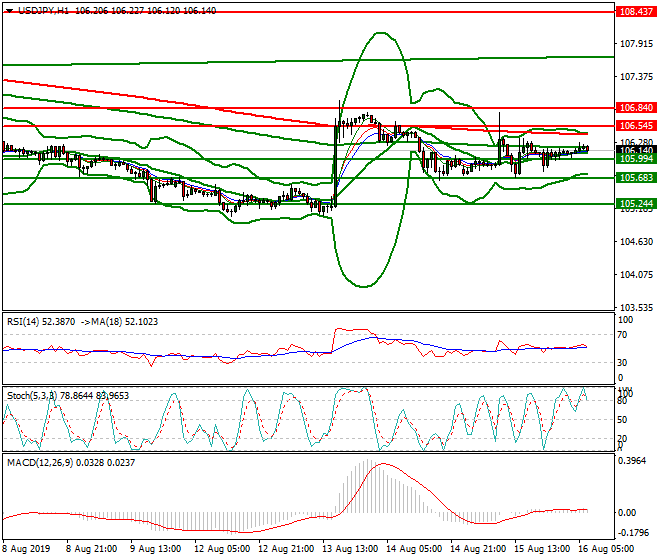Screen dimensions: 660x560
Task: Click the 13 Aug 13:00 time label
Action: tap(350, 549)
